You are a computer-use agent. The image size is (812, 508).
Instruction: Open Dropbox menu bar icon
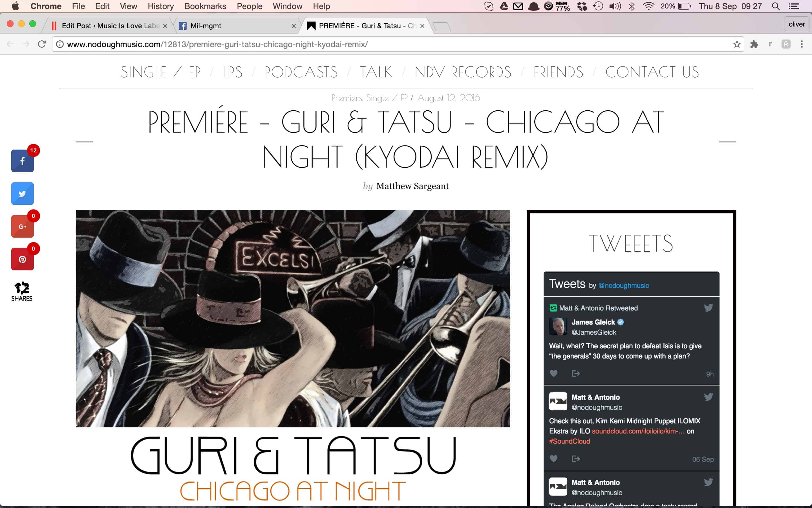[582, 6]
